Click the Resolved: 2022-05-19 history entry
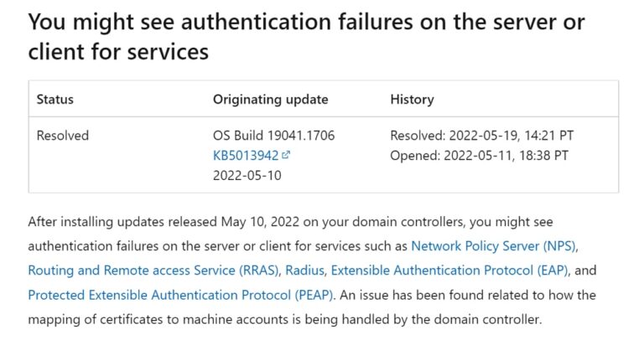644x340 pixels. pos(482,136)
